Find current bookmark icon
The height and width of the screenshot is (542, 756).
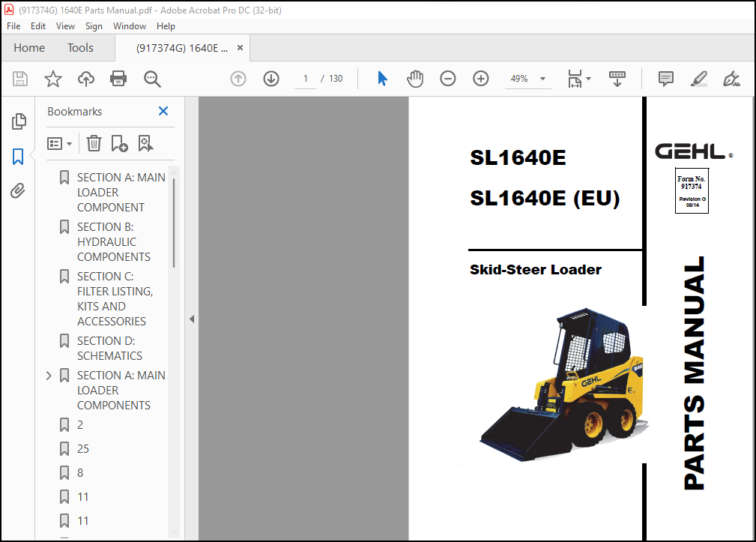(145, 143)
